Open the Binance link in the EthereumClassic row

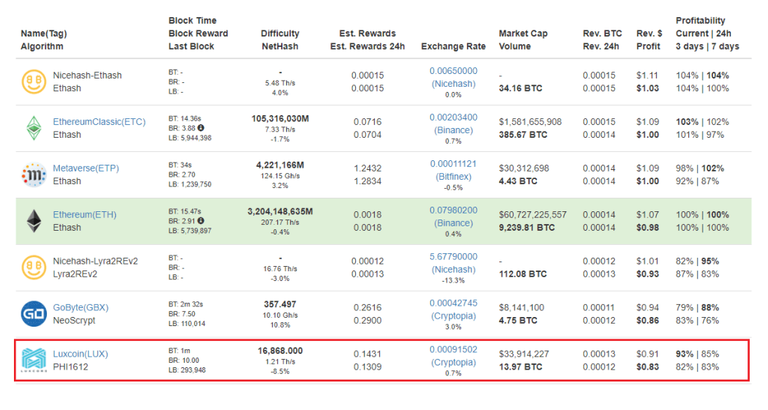coord(453,130)
